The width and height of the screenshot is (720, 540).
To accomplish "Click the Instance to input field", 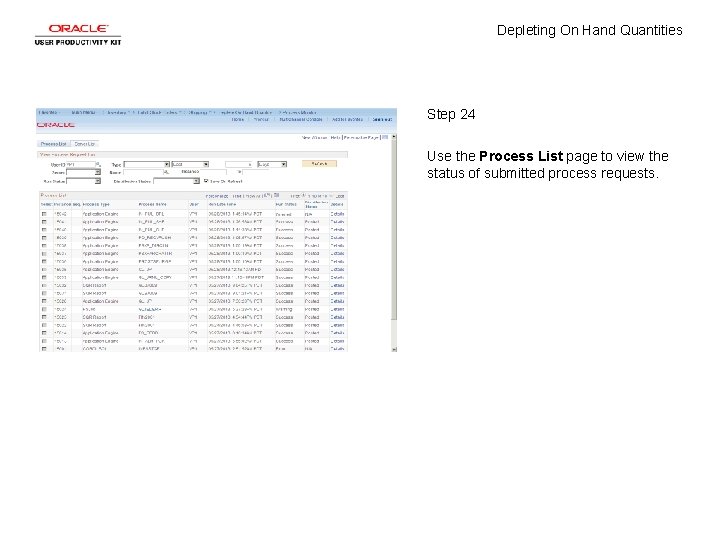I will coord(256,172).
